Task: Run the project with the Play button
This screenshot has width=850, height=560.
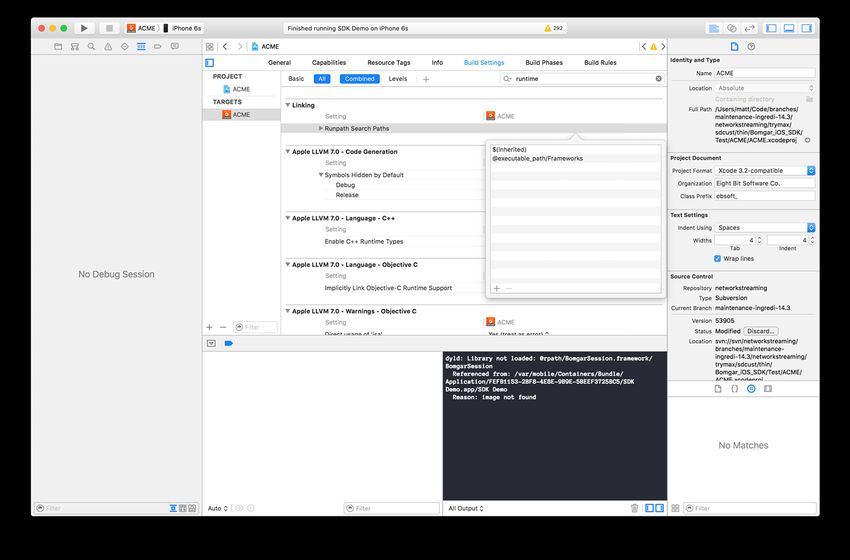Action: [x=84, y=28]
